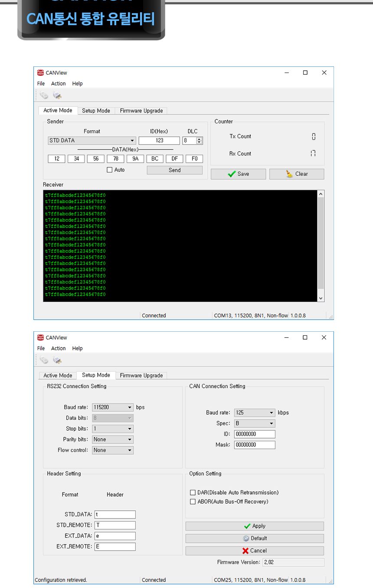Open Parity bits dropdown
This screenshot has height=588, width=373.
coord(113,439)
